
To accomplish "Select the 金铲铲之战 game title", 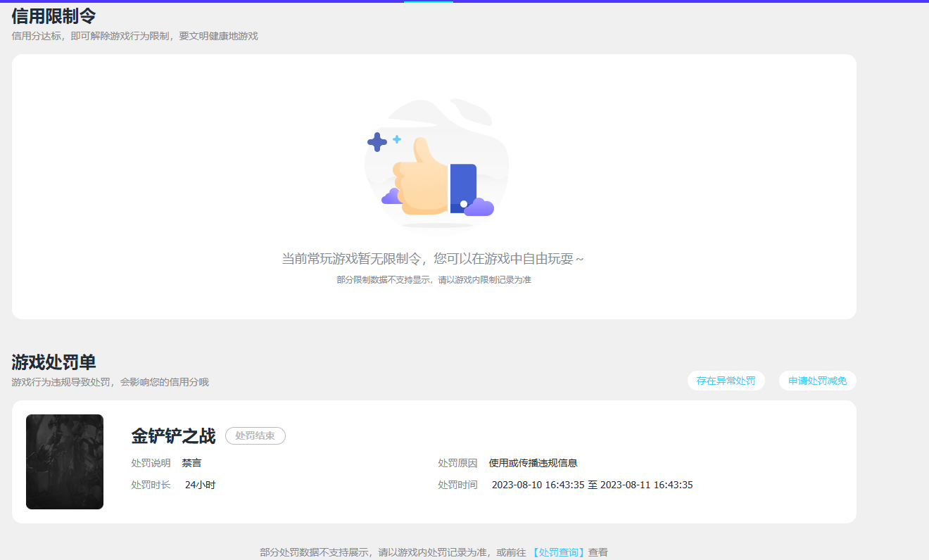I will 173,436.
